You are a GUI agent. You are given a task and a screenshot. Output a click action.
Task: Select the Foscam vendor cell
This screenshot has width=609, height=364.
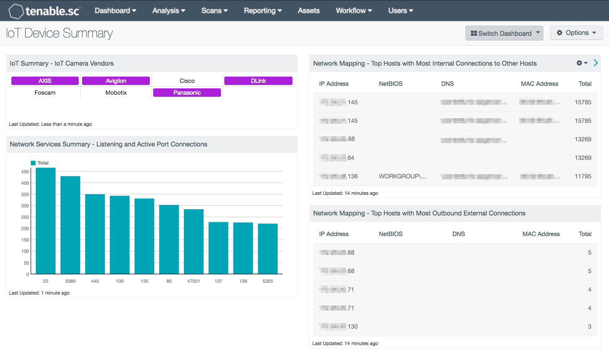pyautogui.click(x=45, y=93)
